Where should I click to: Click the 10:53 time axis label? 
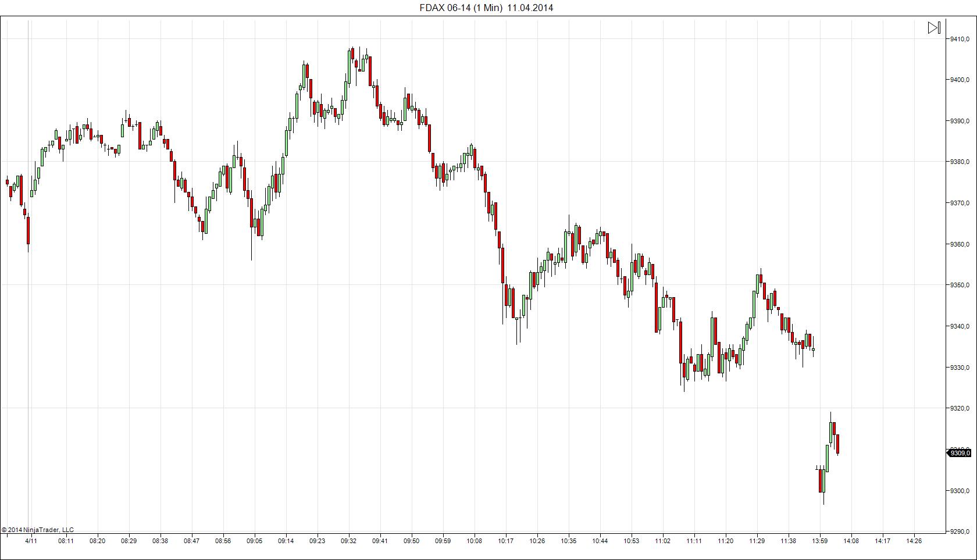coord(632,541)
